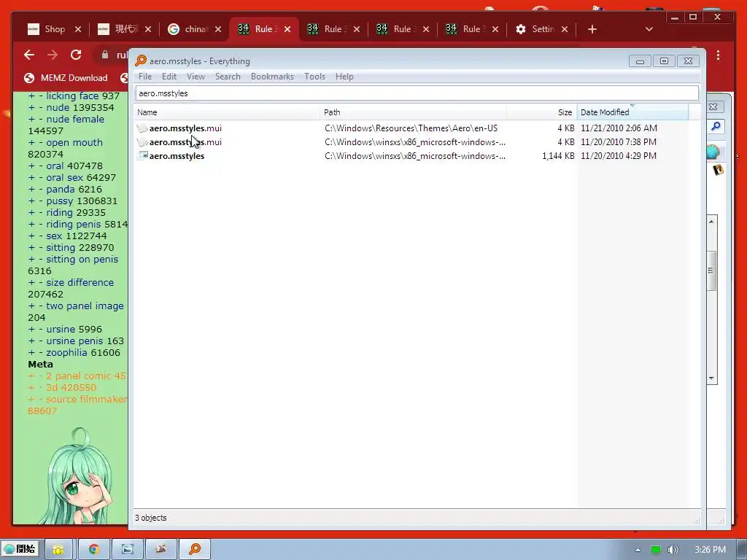This screenshot has height=560, width=747.
Task: Click the file icon of the aero.msstyles row
Action: pyautogui.click(x=142, y=156)
